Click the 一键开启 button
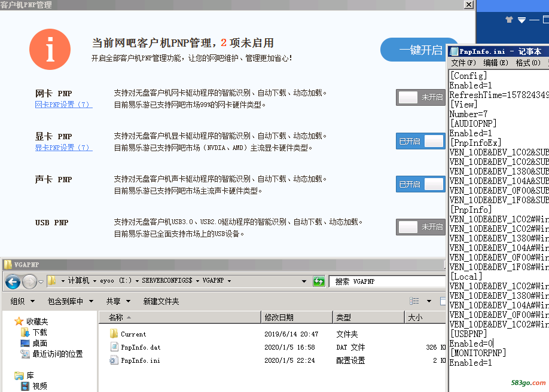 click(x=414, y=50)
